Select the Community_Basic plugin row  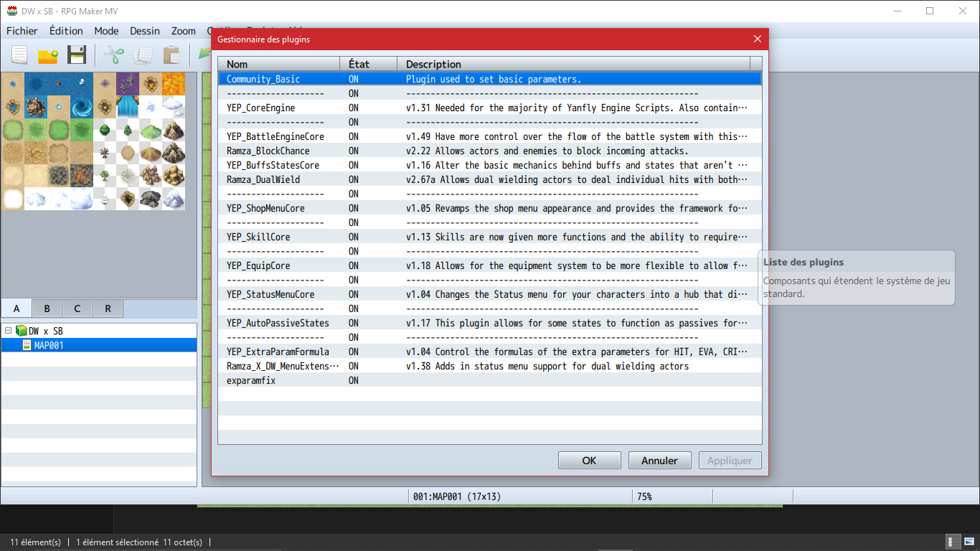click(x=490, y=79)
